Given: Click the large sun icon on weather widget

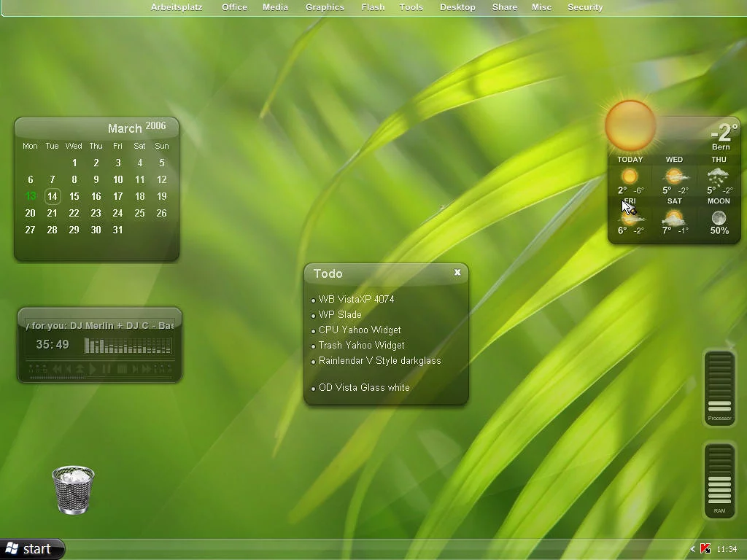Looking at the screenshot, I should [630, 125].
